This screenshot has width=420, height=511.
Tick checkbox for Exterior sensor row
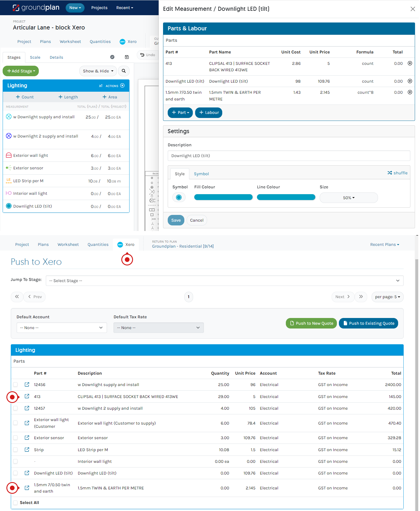pos(15,438)
